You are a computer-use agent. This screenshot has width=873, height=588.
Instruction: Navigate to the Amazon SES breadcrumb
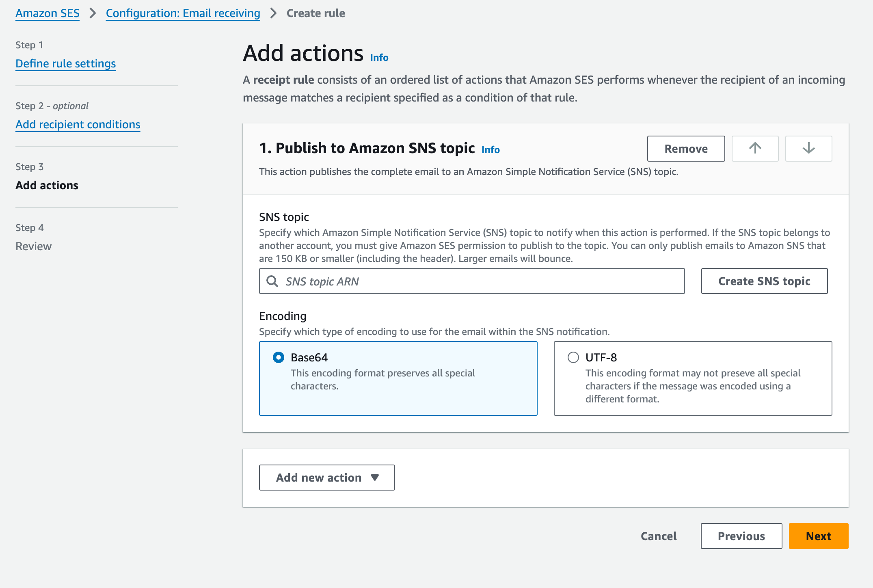pos(47,13)
